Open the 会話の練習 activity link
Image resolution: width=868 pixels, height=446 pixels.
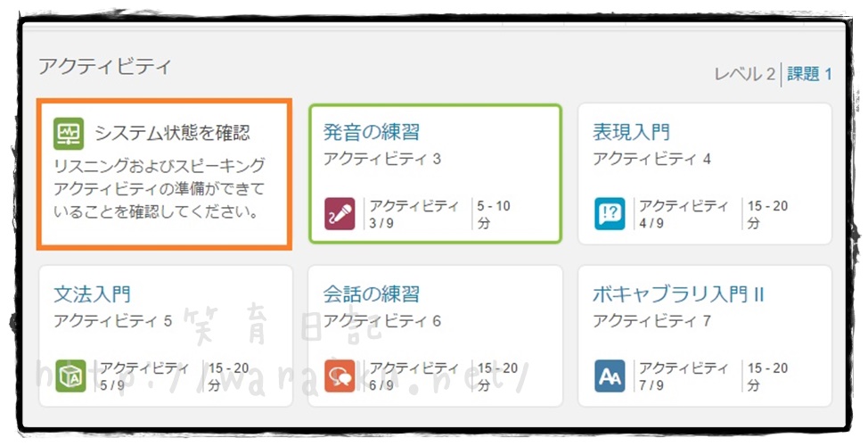(x=371, y=293)
